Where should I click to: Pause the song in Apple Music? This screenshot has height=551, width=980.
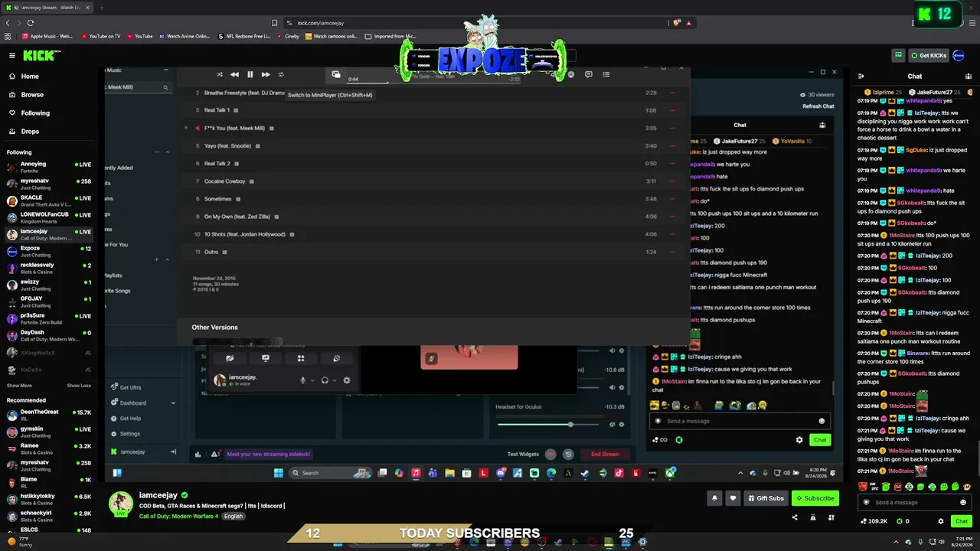[x=250, y=74]
